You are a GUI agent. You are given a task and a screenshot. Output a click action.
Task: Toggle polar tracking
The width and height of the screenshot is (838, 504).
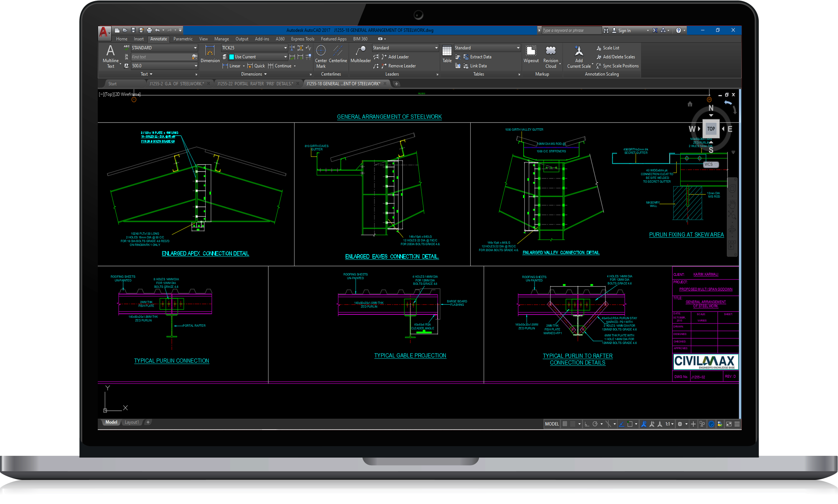click(x=595, y=424)
